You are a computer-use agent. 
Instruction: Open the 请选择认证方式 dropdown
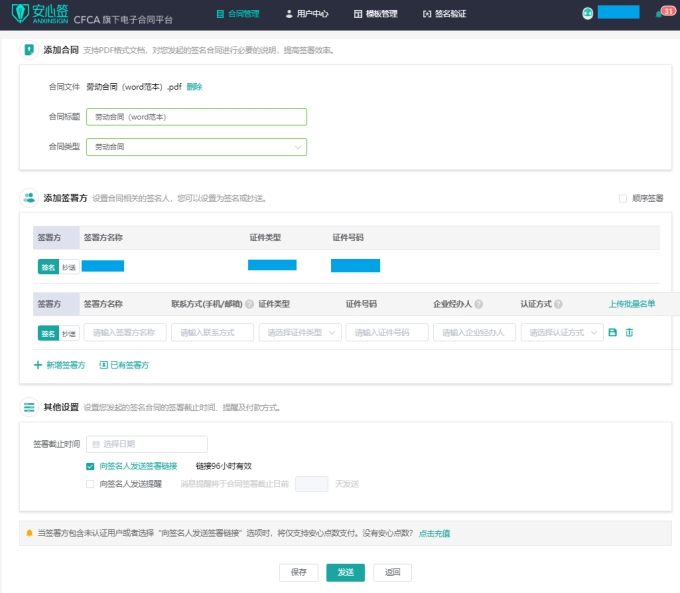[565, 332]
